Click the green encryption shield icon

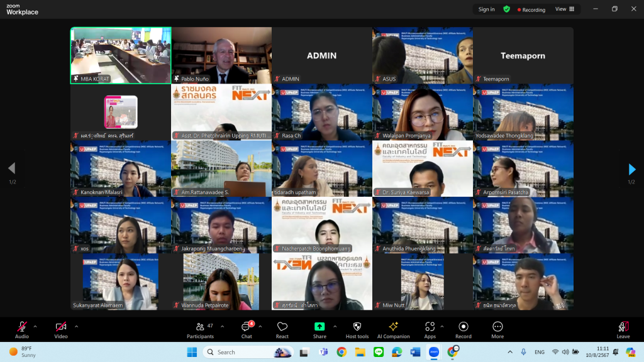click(x=506, y=9)
